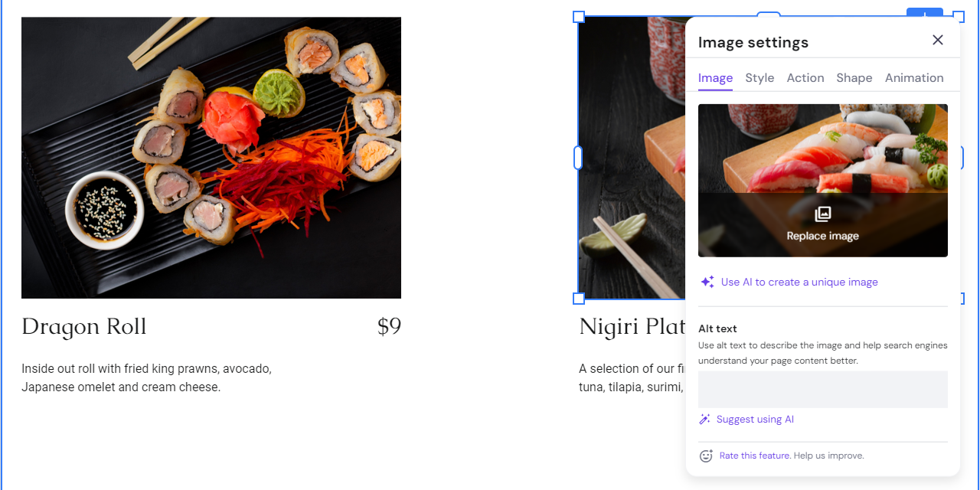This screenshot has width=980, height=490.
Task: Open the Animation tab
Action: click(913, 77)
